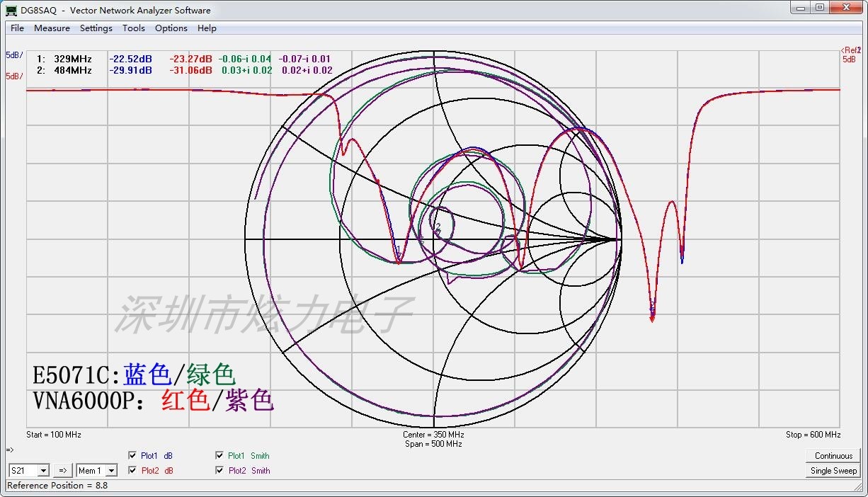Open the Settings menu
This screenshot has width=868, height=497.
coord(96,28)
